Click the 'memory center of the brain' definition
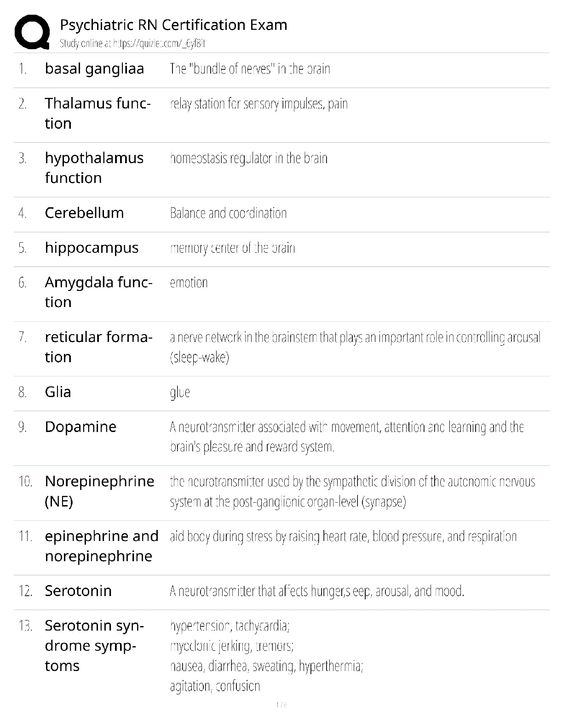 click(232, 248)
